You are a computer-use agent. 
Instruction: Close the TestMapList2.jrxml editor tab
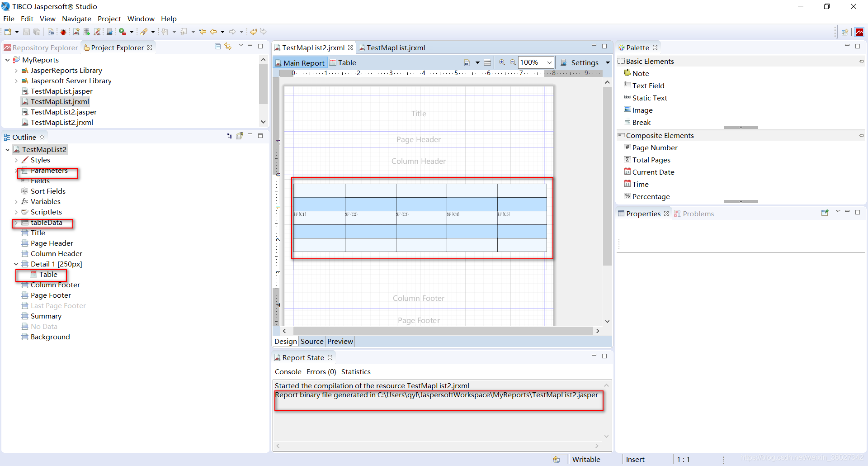coord(350,48)
